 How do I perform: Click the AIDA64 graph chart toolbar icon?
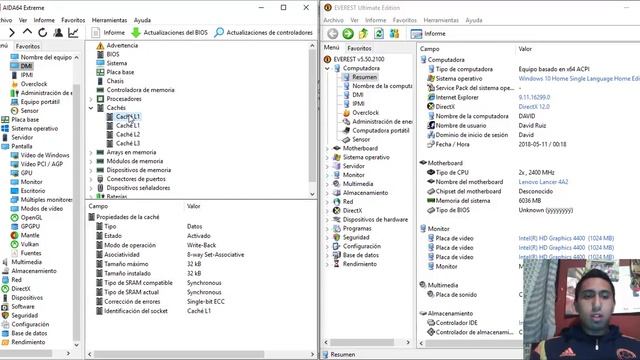point(73,33)
